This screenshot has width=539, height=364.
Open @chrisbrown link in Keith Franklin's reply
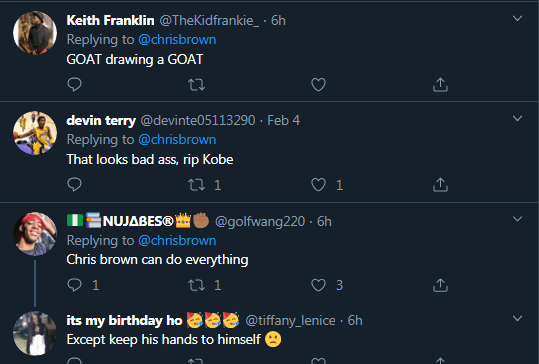coord(177,40)
